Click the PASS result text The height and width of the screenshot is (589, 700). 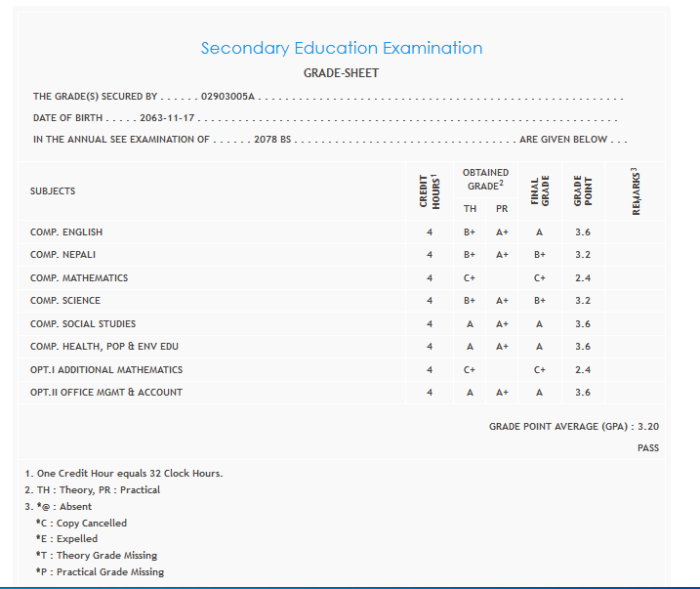coord(647,448)
